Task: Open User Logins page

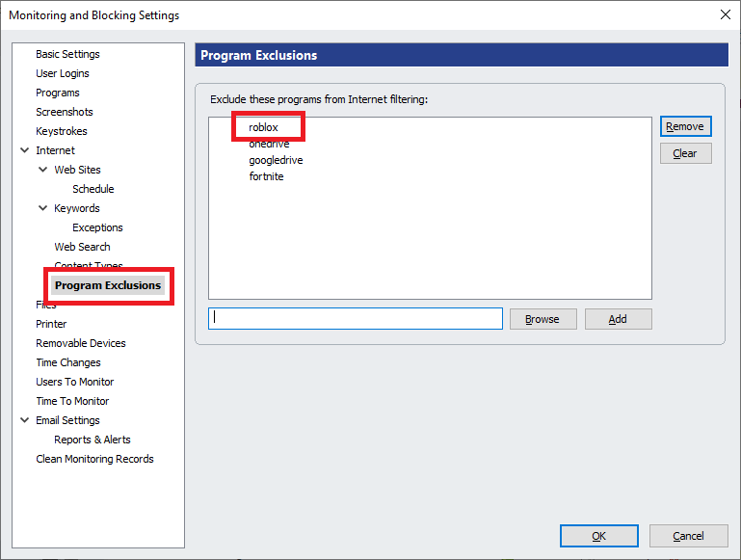Action: pyautogui.click(x=63, y=73)
